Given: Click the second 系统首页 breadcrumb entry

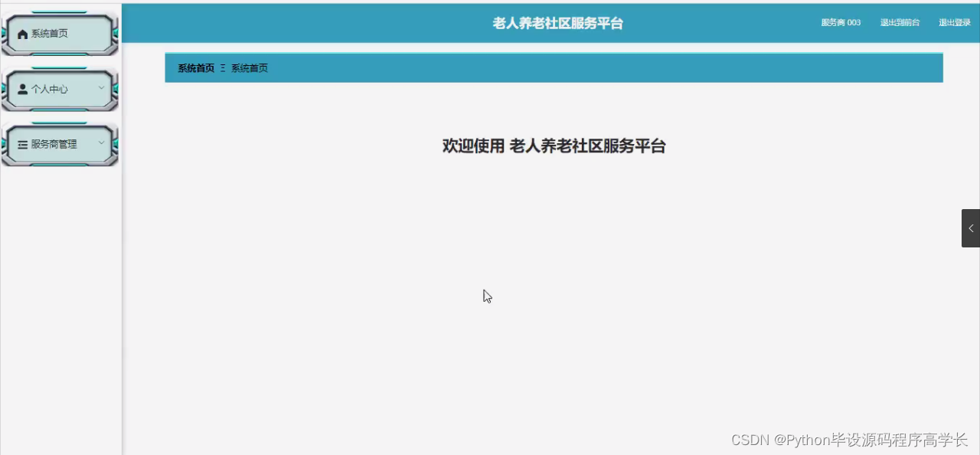Looking at the screenshot, I should tap(250, 68).
